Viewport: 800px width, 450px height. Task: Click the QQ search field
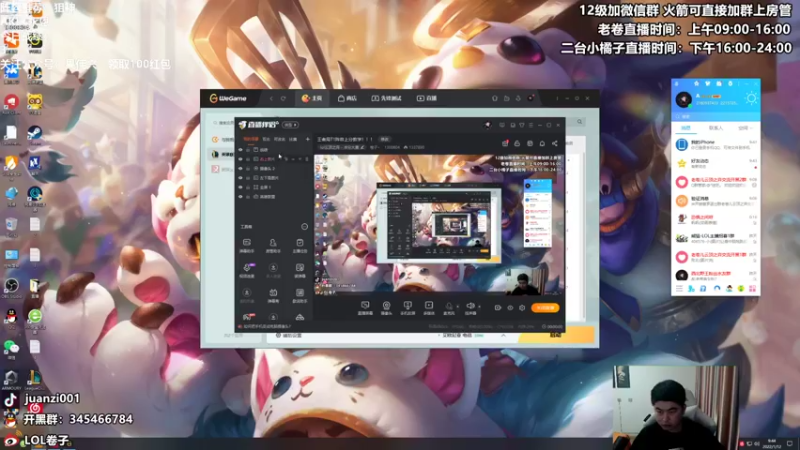715,116
